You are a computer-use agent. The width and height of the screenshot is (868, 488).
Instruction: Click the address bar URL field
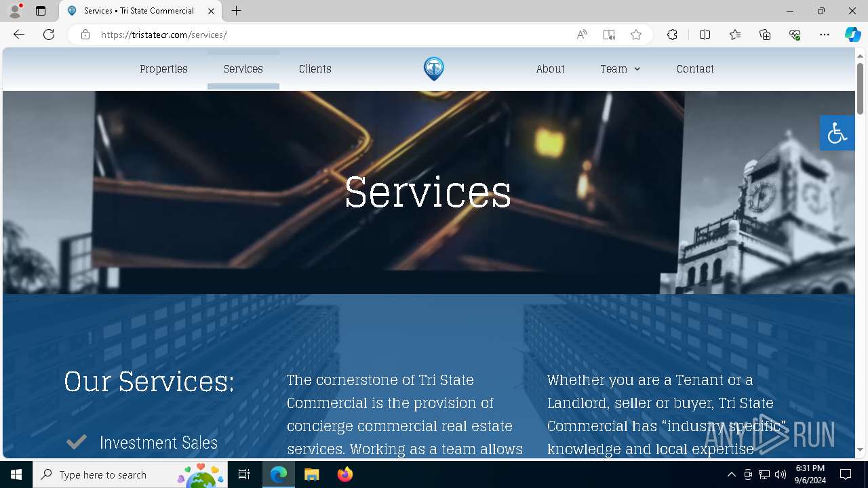click(332, 35)
